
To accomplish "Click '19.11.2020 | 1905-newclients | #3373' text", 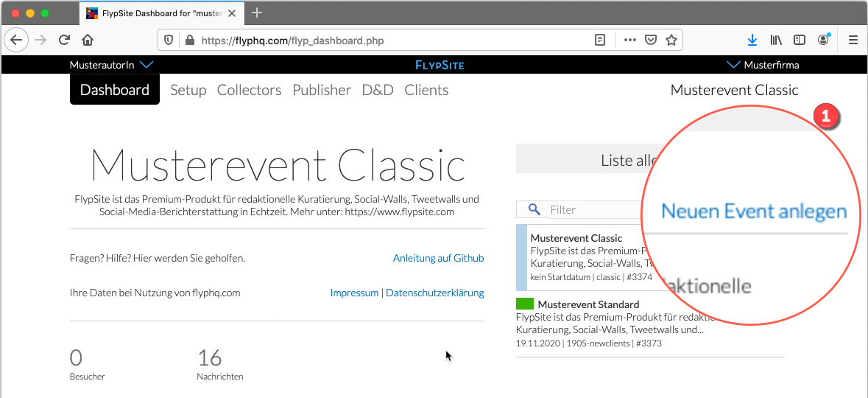I will point(588,343).
